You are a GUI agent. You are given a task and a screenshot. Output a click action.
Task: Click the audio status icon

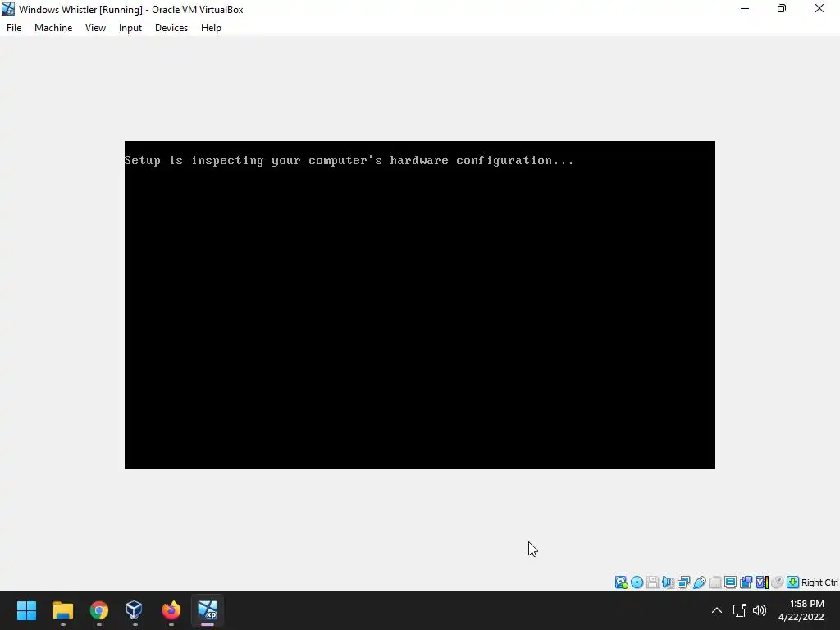click(668, 582)
